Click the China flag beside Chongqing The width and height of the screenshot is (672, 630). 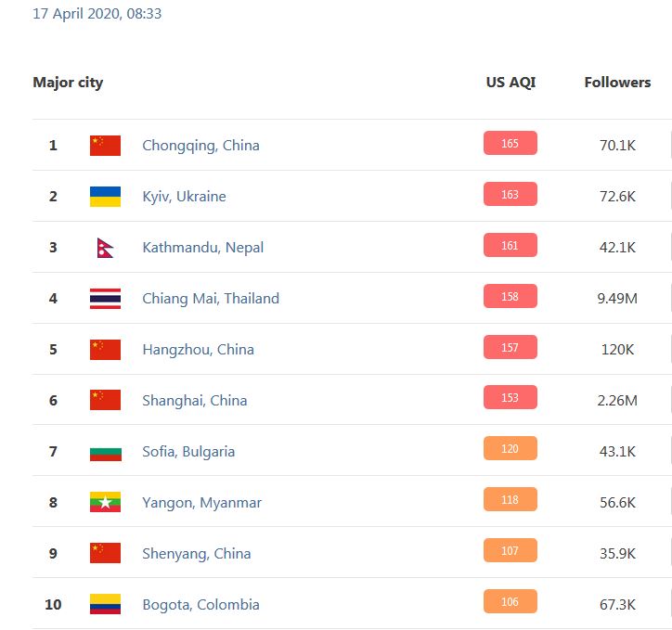coord(105,146)
